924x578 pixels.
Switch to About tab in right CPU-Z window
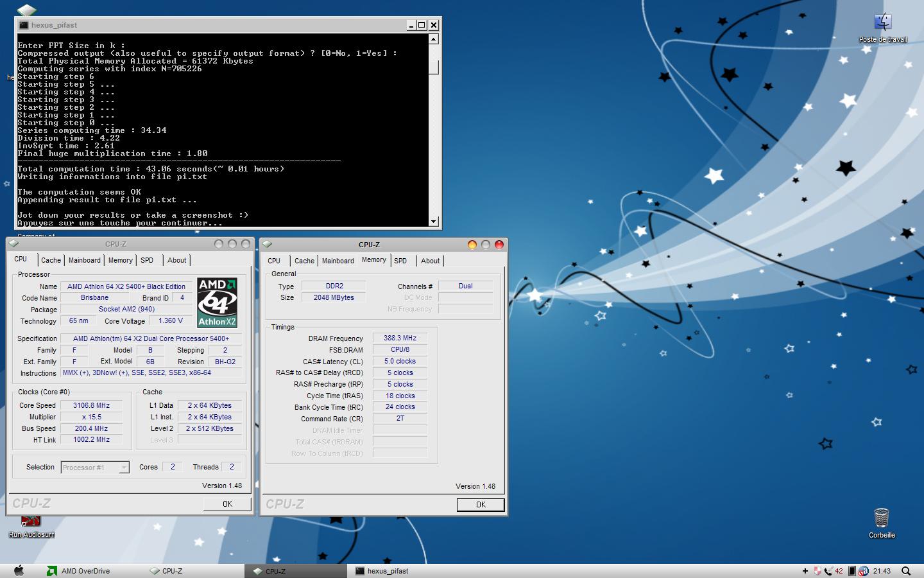coord(431,261)
